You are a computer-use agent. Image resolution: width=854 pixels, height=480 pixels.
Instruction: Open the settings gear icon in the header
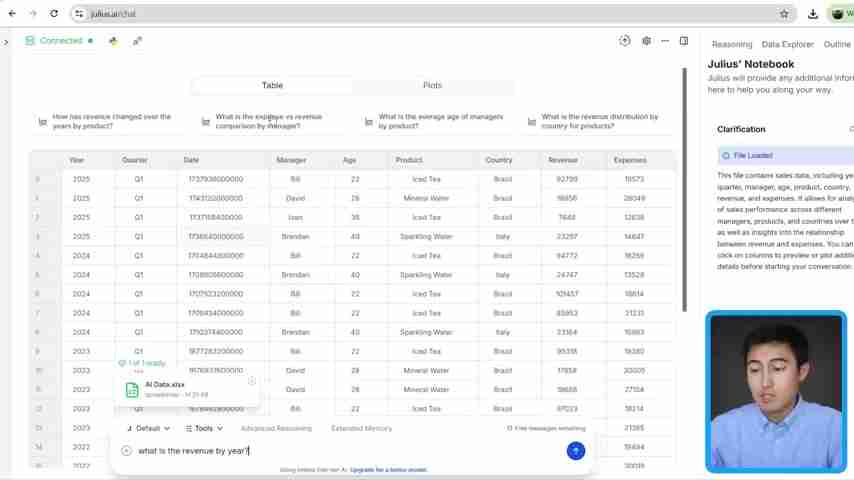pos(646,41)
